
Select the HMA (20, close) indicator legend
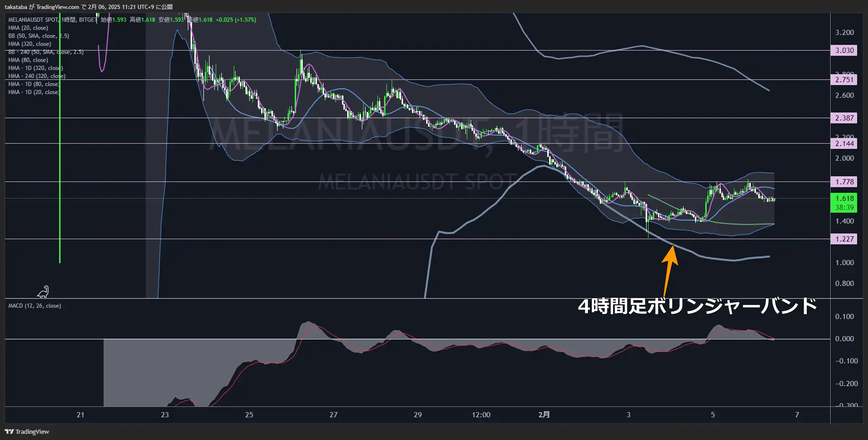[x=28, y=28]
